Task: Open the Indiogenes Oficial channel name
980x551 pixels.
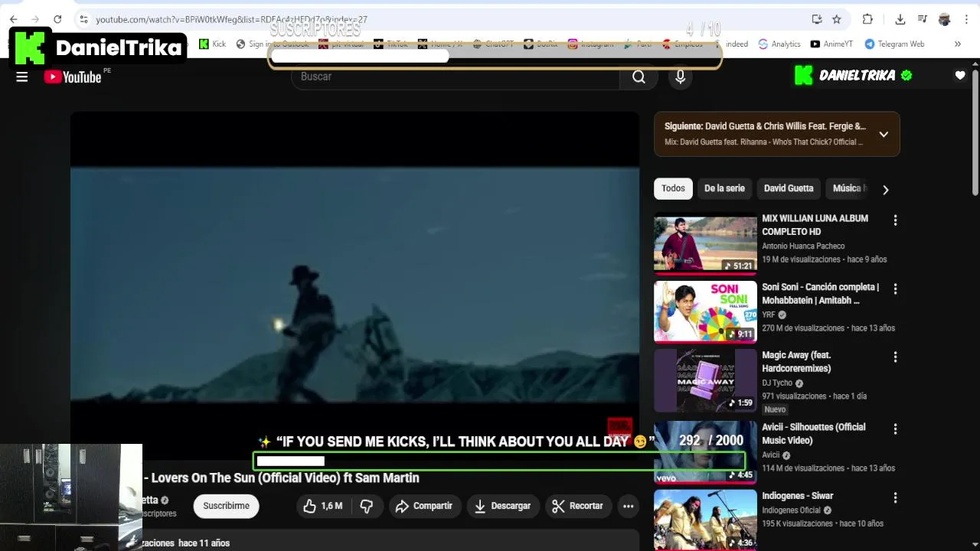Action: point(791,510)
